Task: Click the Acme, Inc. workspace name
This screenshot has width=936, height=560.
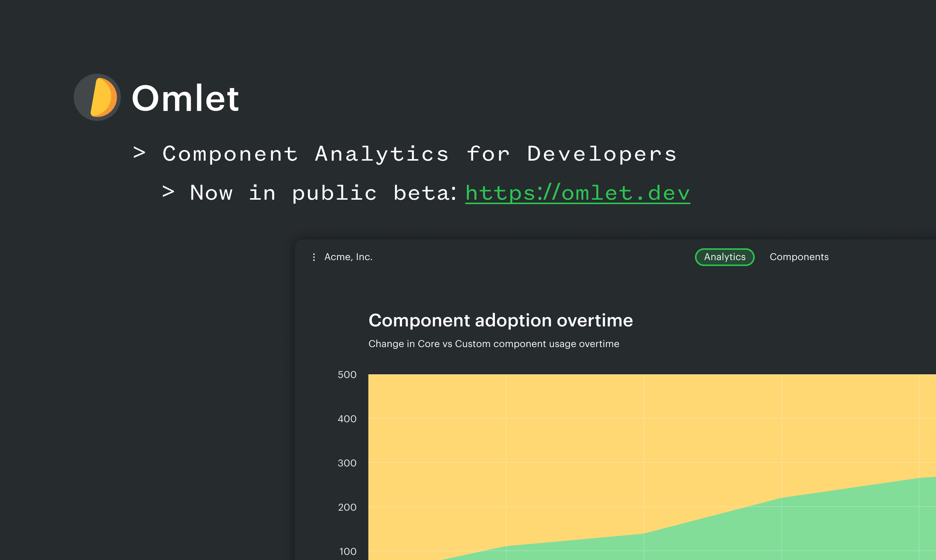Action: (x=348, y=257)
